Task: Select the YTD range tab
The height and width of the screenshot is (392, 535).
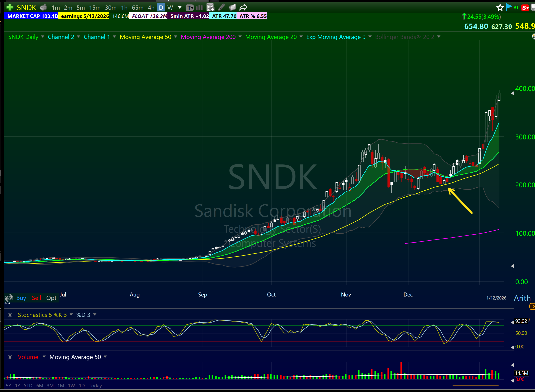Action: (x=28, y=386)
